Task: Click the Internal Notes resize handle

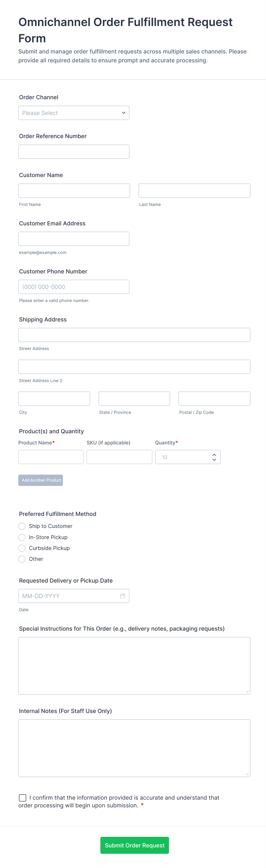Action: 247,774
